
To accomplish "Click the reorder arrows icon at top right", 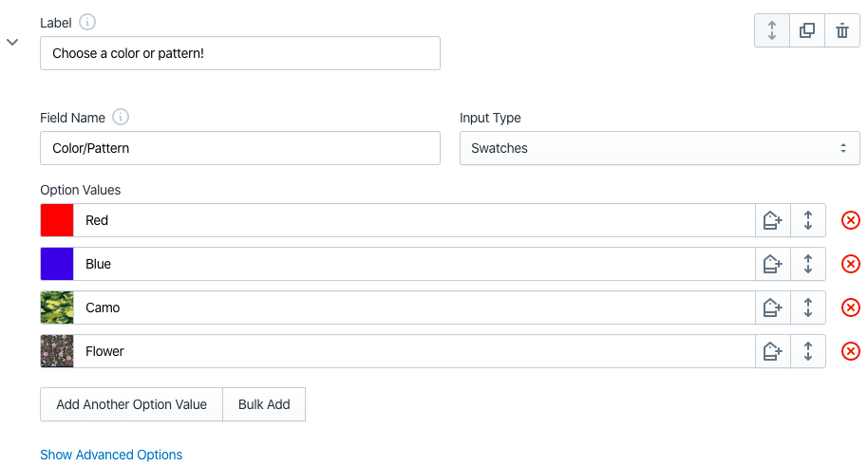I will coord(772,30).
